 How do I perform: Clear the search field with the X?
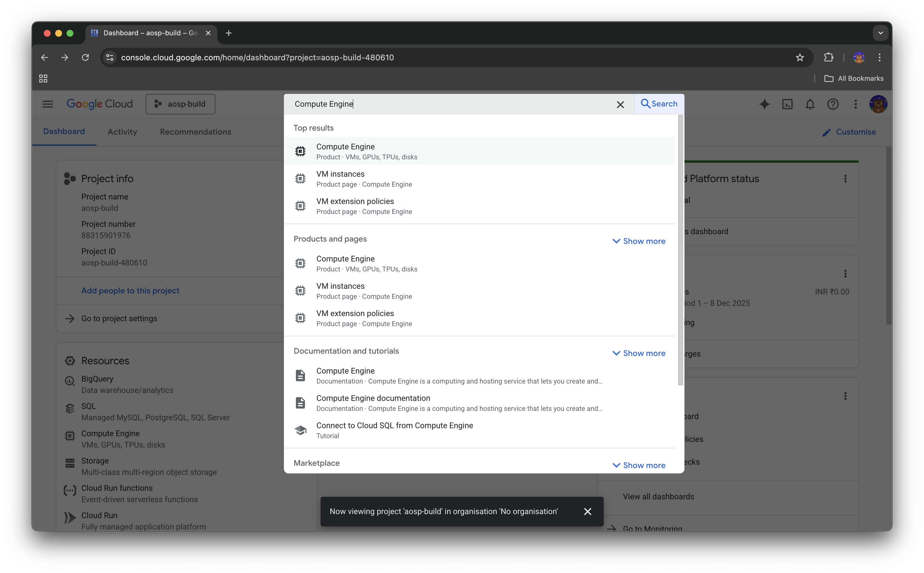tap(620, 105)
